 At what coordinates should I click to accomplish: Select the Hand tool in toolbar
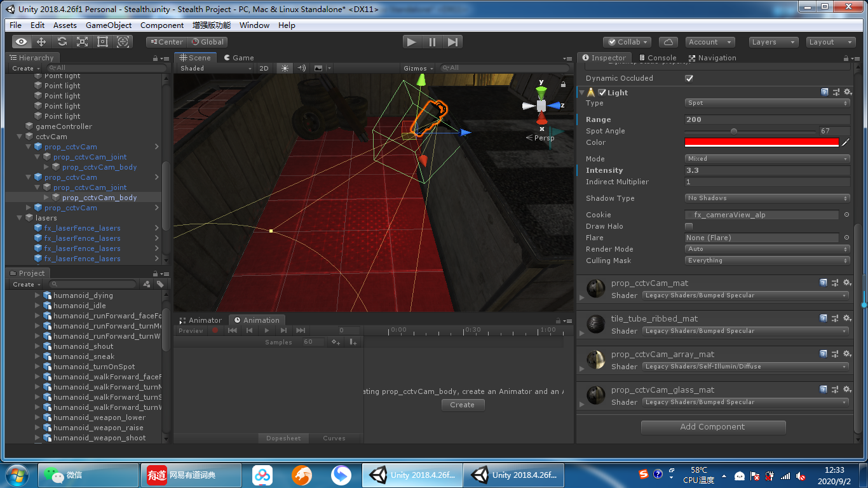[x=21, y=42]
